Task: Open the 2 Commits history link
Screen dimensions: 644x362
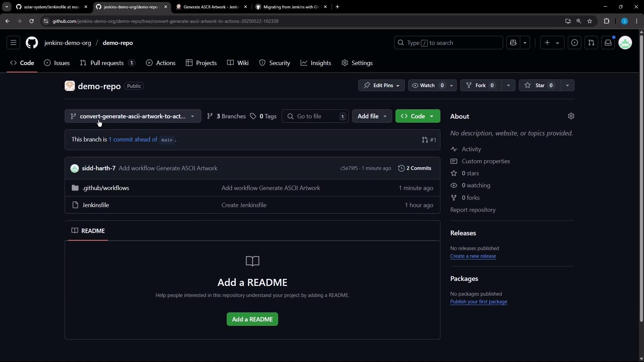Action: (x=415, y=168)
